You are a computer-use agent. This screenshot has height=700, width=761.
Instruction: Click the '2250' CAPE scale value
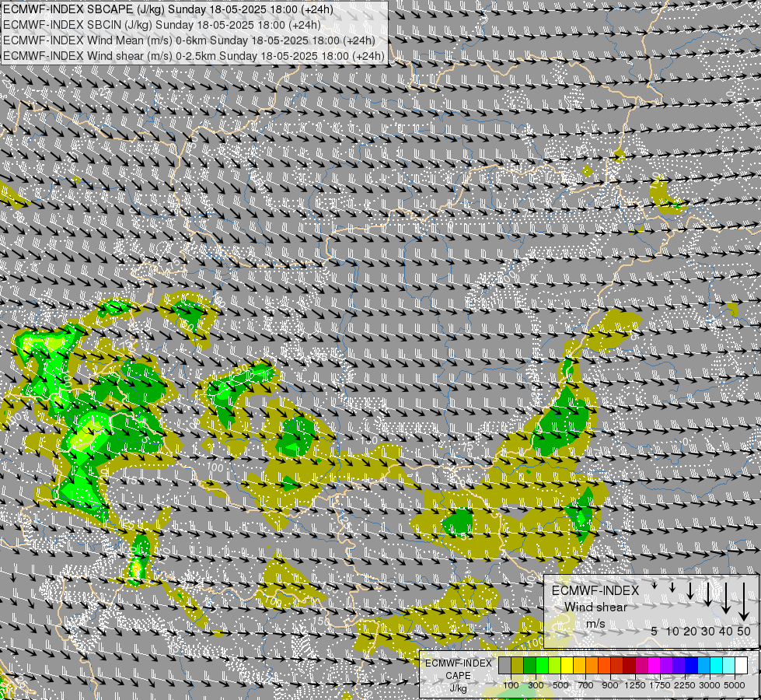pyautogui.click(x=685, y=685)
